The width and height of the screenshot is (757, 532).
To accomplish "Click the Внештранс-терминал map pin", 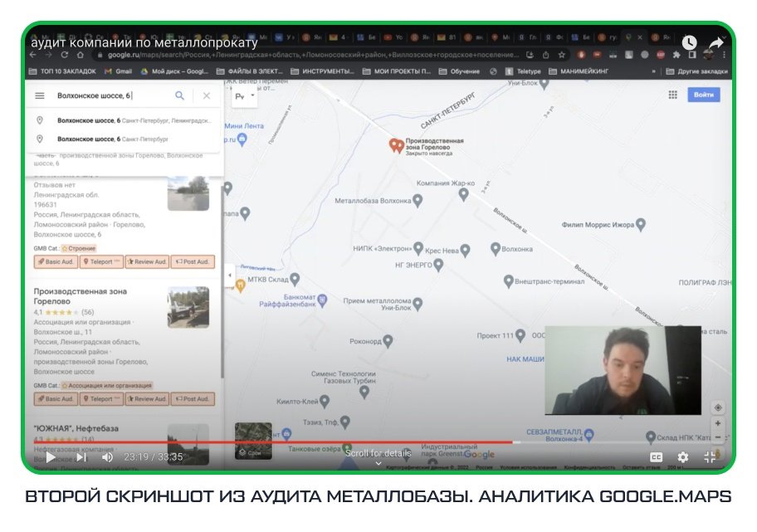I will (x=508, y=281).
